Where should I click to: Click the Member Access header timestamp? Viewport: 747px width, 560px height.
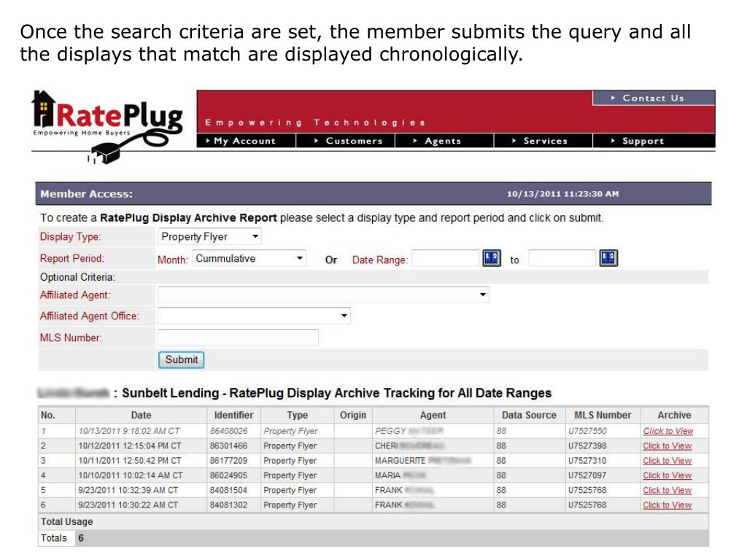(562, 194)
